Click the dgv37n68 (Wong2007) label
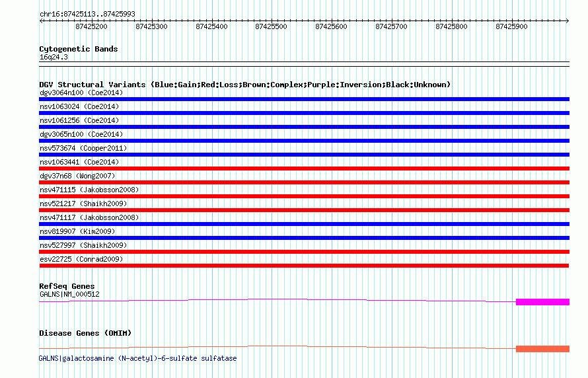This screenshot has height=378, width=588. (77, 176)
